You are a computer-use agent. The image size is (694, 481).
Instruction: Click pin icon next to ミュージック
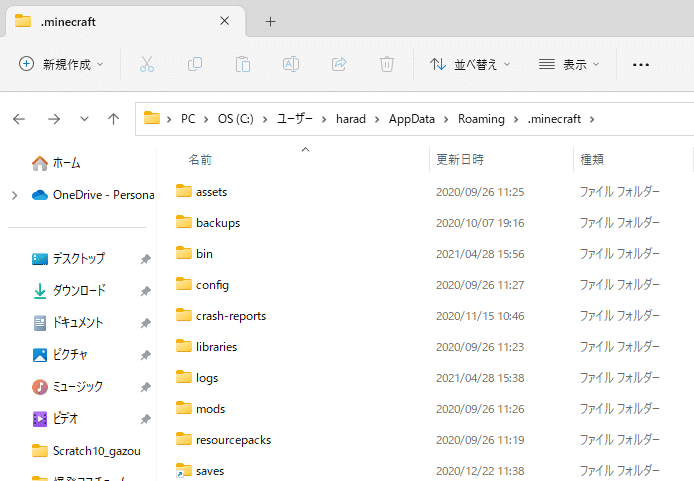[146, 388]
